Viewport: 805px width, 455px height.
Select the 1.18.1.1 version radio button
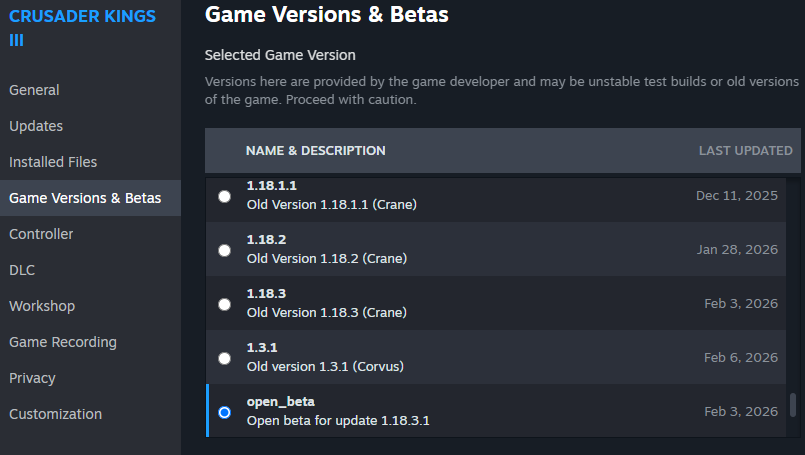(x=224, y=196)
